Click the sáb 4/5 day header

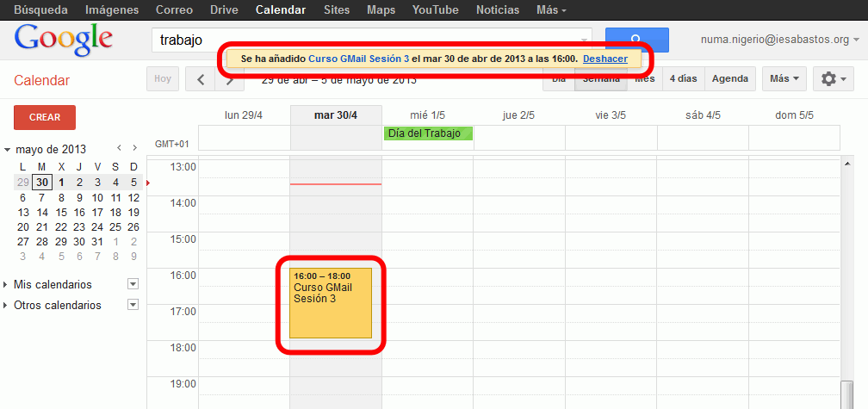703,115
